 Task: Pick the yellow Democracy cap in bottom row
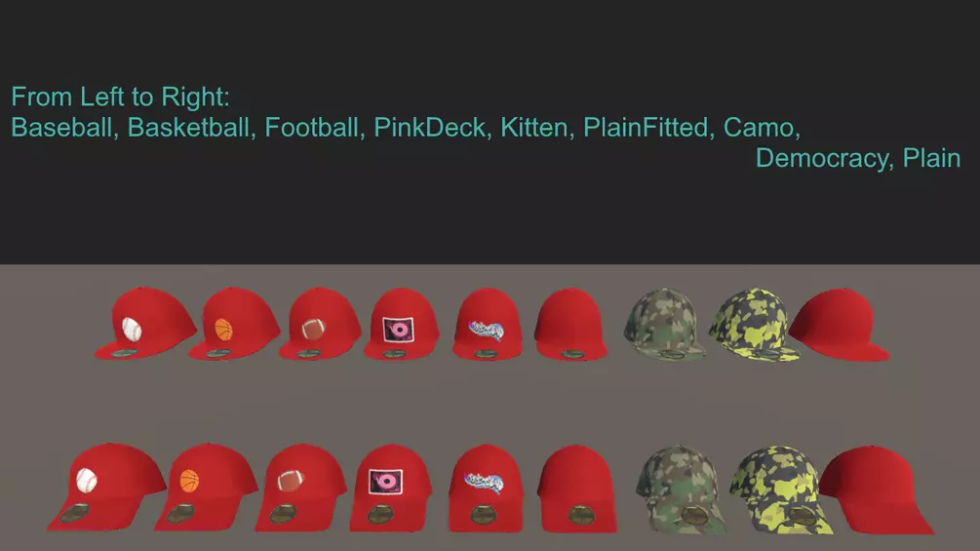(x=781, y=490)
